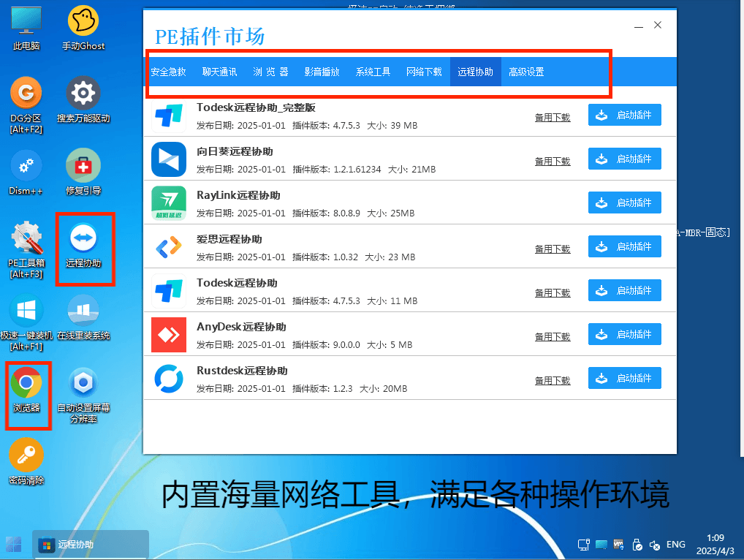744x560 pixels.
Task: Select the 系统工具 tab
Action: [x=373, y=72]
